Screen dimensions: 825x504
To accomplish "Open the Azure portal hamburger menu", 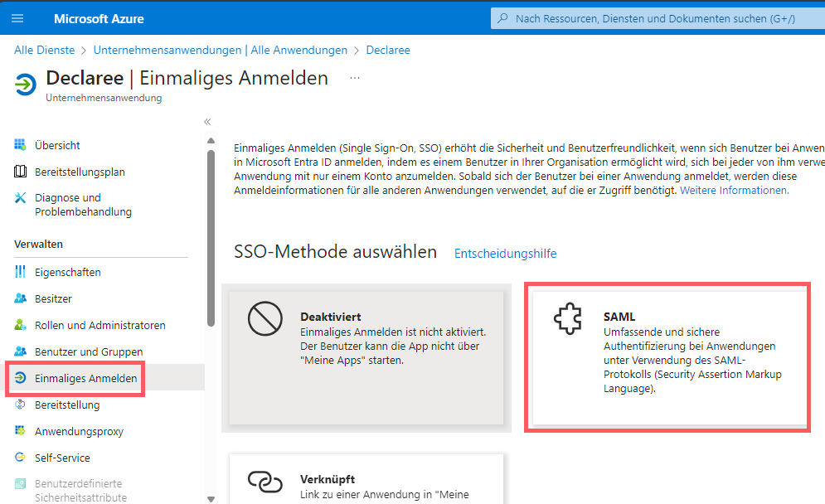I will tap(17, 17).
